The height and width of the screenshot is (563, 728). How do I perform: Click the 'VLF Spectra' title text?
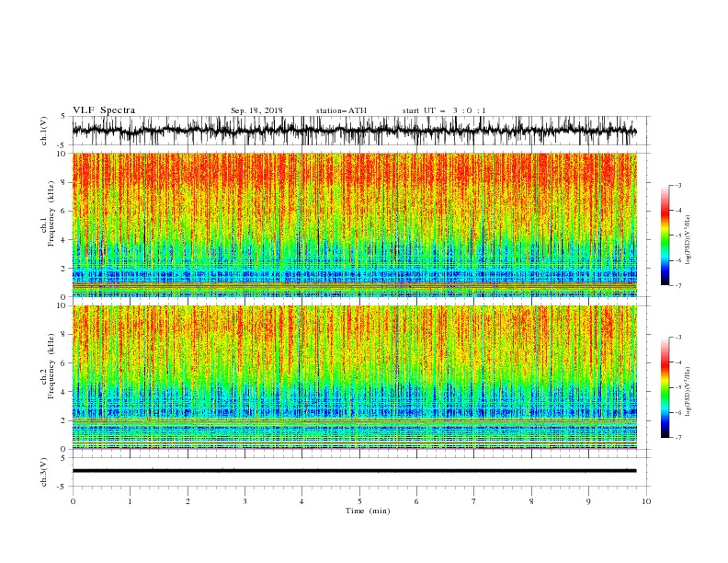(104, 110)
